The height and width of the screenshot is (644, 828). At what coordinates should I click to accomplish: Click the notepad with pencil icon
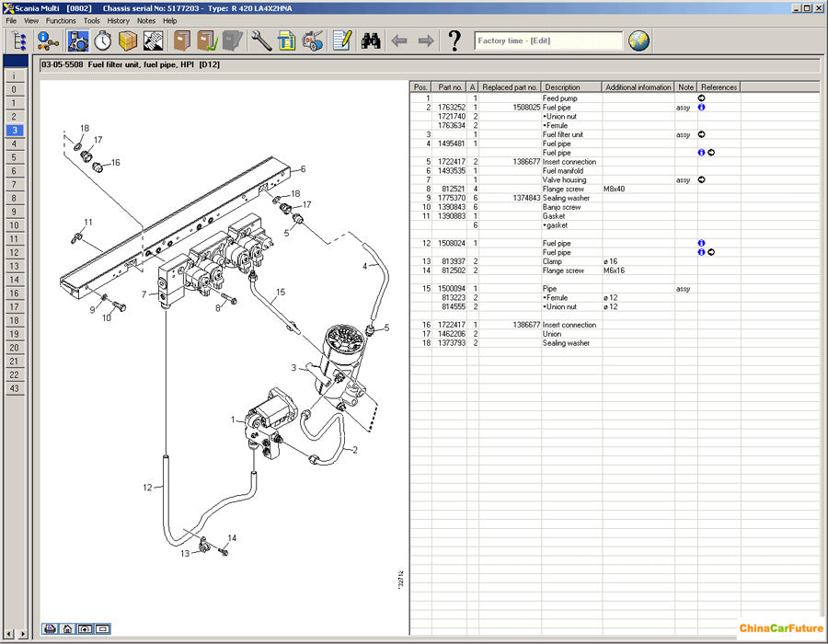342,40
